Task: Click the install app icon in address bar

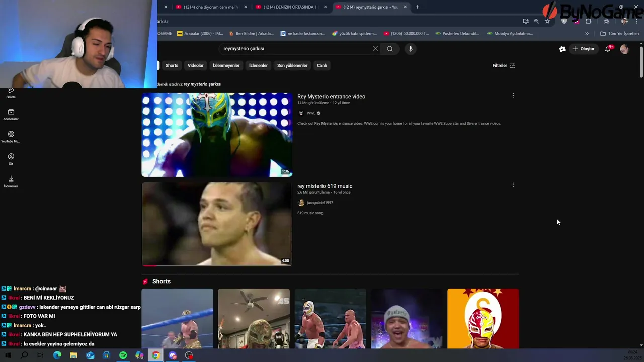Action: [526, 21]
